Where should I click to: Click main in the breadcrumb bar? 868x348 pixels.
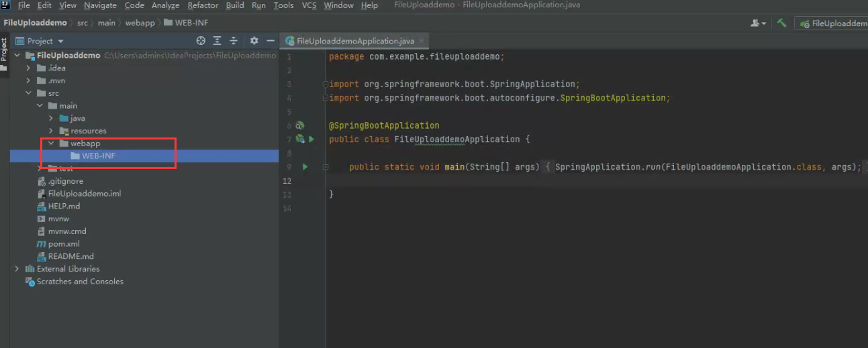(x=106, y=23)
